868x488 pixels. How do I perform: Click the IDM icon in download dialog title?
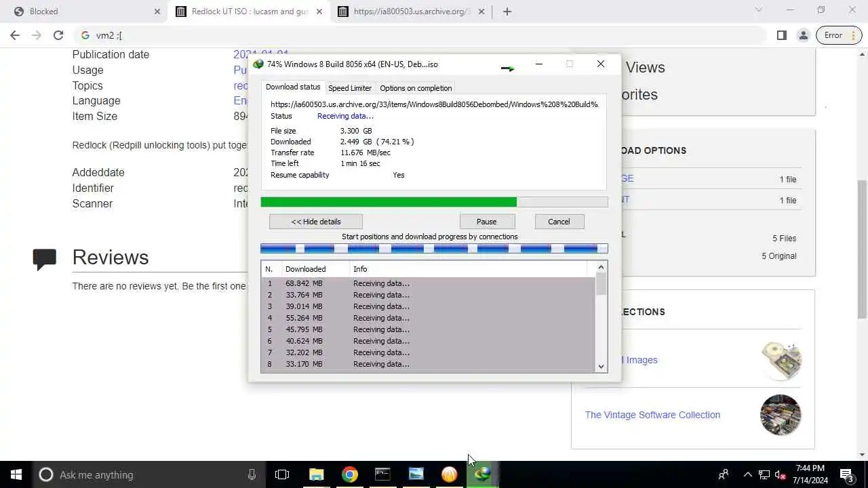coord(258,64)
